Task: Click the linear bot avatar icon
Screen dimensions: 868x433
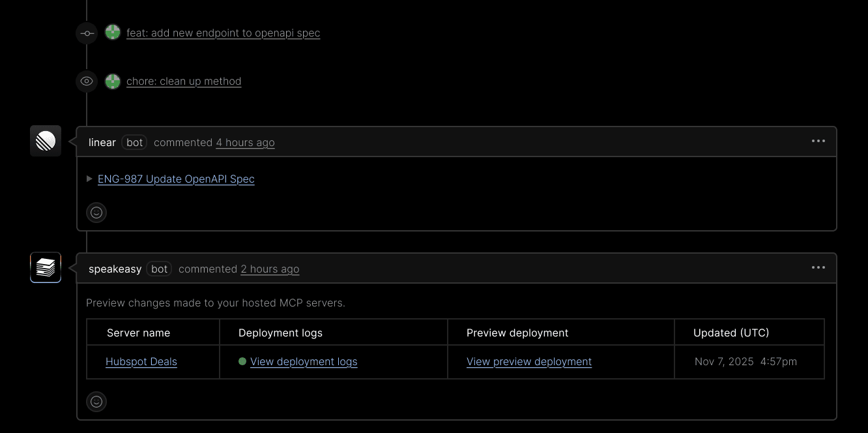Action: click(45, 140)
